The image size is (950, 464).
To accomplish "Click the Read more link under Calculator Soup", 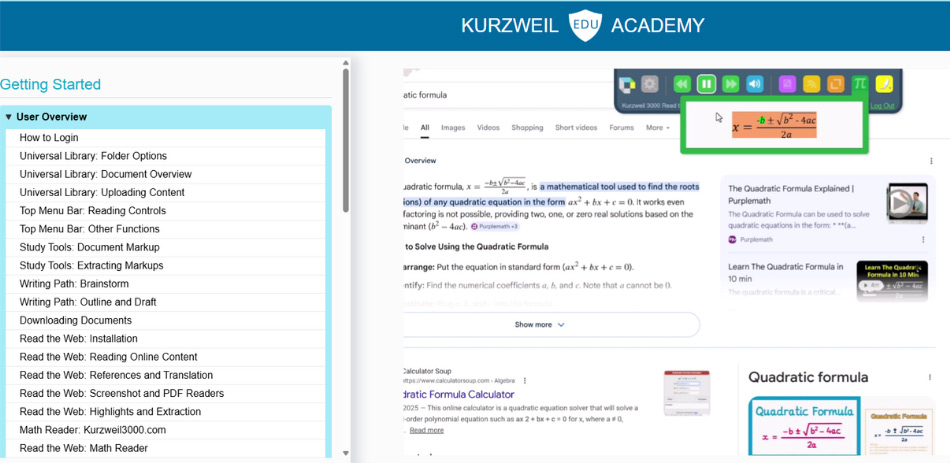I will [x=427, y=430].
